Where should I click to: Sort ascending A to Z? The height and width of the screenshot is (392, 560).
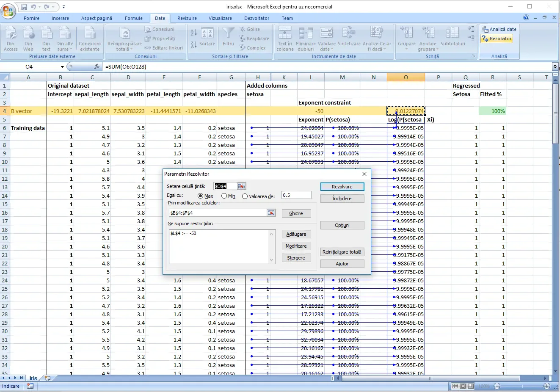click(193, 33)
